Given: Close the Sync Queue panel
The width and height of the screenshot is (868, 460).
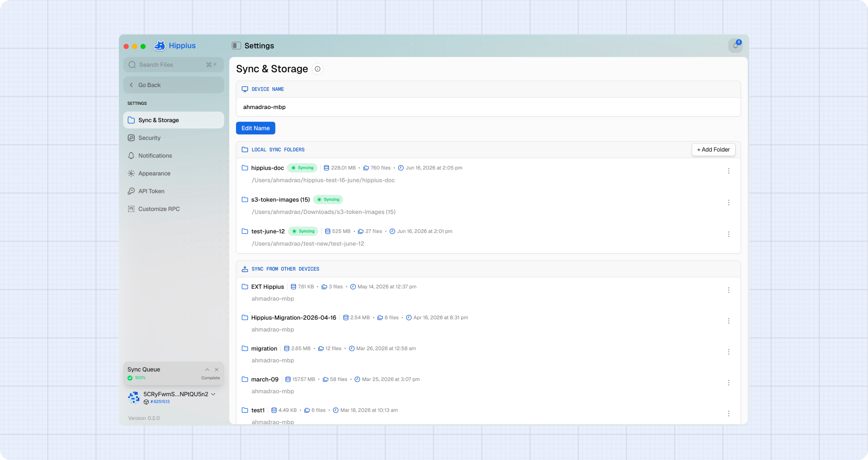Looking at the screenshot, I should [217, 370].
